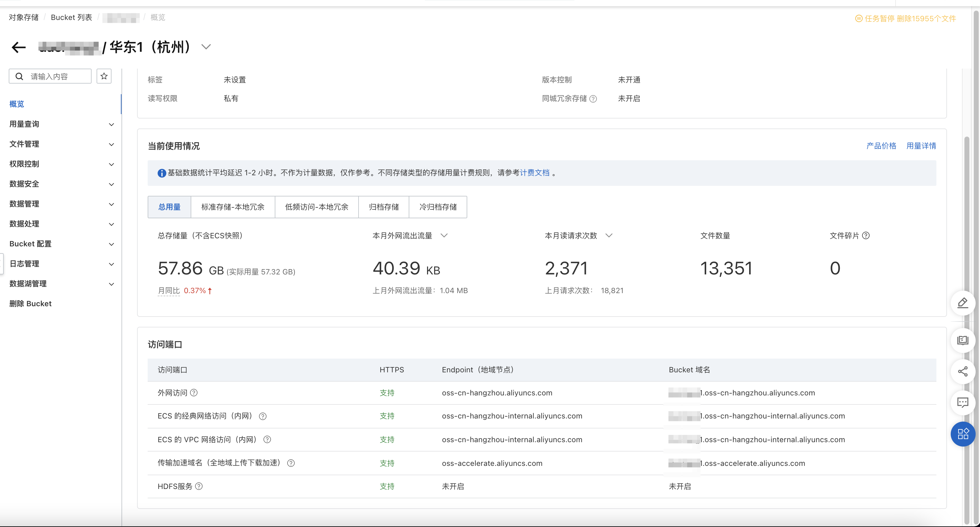Screen dimensions: 980x527
Task: Select the 冷归档存储 tab
Action: pos(438,207)
